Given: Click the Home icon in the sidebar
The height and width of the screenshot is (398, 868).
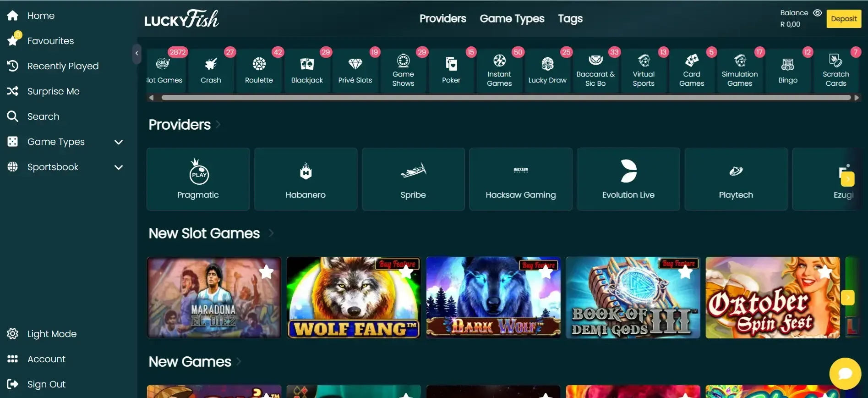Looking at the screenshot, I should (x=13, y=16).
